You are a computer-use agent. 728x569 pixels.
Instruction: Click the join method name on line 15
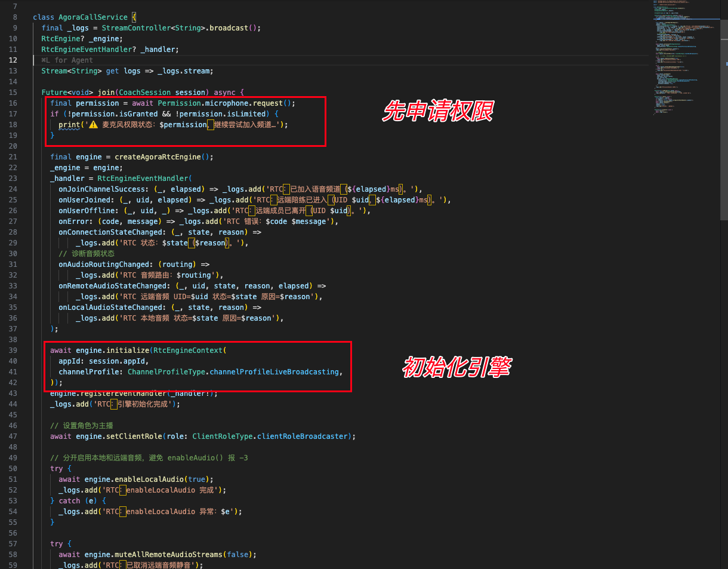point(106,93)
